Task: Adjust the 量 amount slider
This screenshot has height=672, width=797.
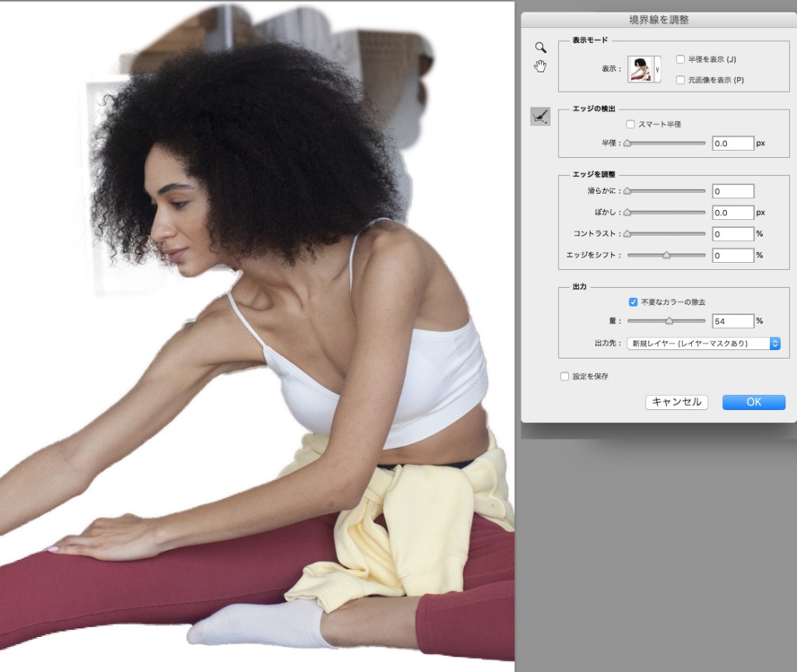Action: (x=666, y=320)
